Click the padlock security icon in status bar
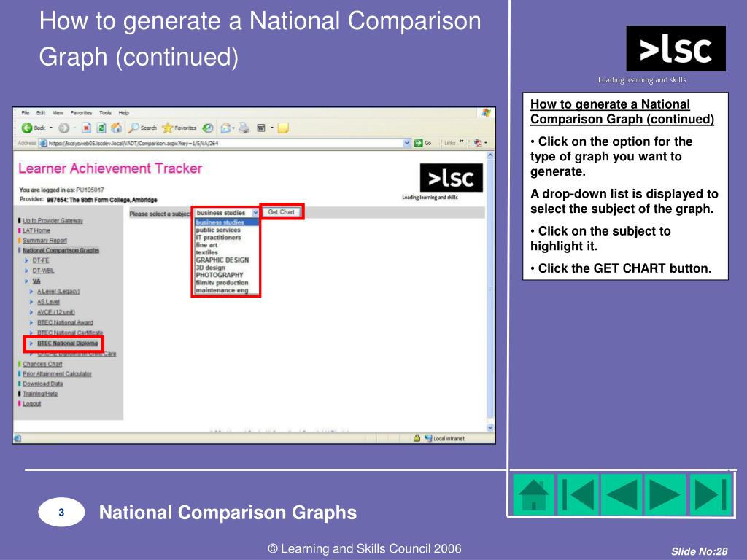This screenshot has width=747, height=560. click(417, 438)
